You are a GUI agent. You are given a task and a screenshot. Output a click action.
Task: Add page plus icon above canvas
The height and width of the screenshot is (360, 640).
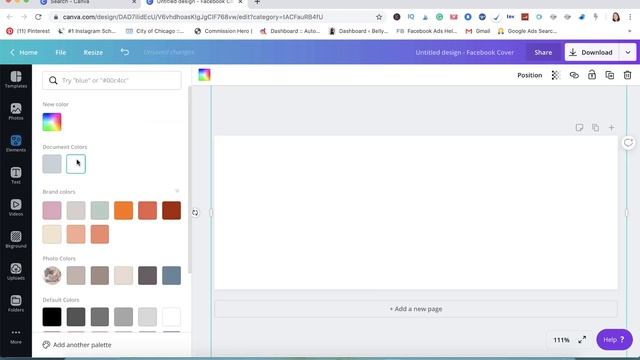click(x=611, y=128)
